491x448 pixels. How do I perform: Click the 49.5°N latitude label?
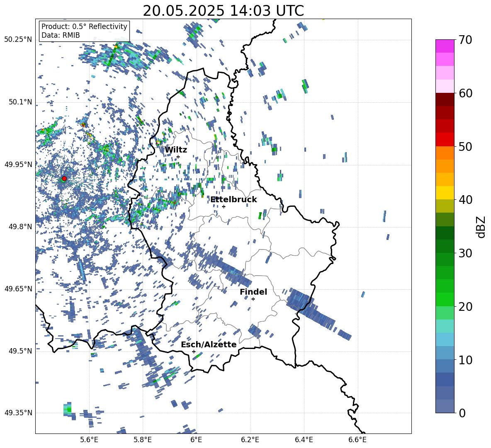tap(20, 351)
